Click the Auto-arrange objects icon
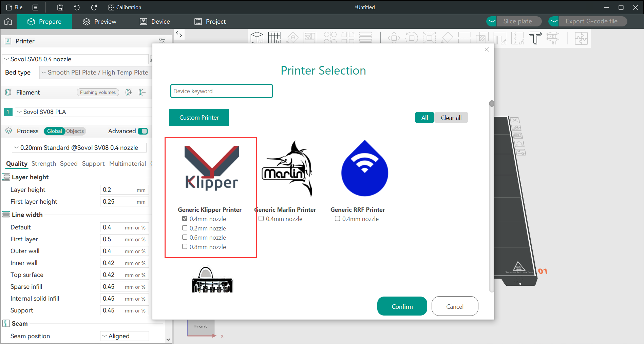Screen dimensions: 644x344 coord(310,37)
